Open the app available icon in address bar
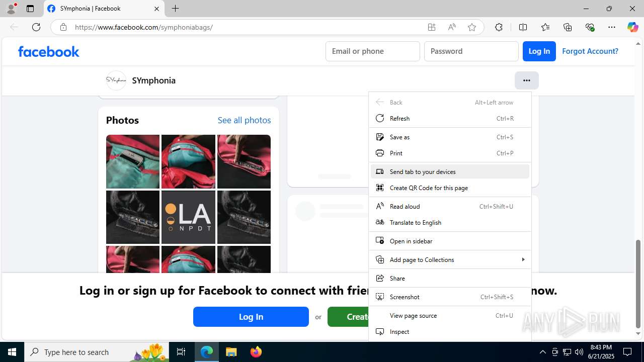Image resolution: width=644 pixels, height=362 pixels. (x=432, y=27)
